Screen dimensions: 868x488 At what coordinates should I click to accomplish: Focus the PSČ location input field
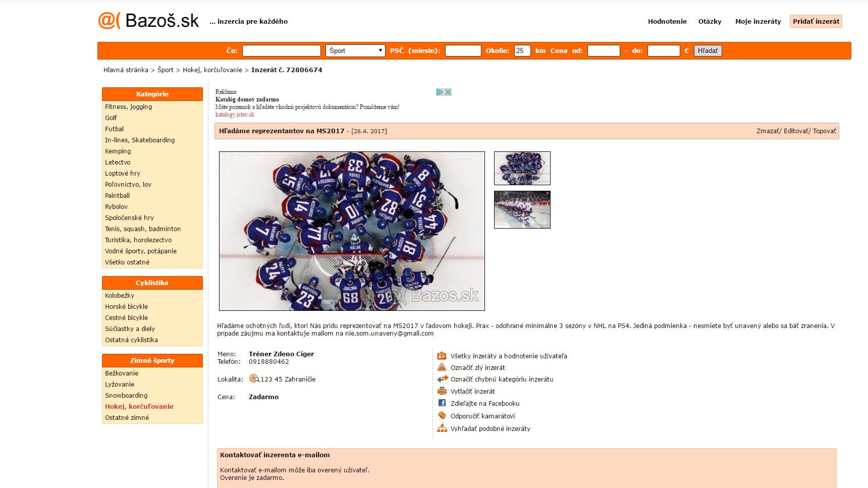tap(463, 50)
